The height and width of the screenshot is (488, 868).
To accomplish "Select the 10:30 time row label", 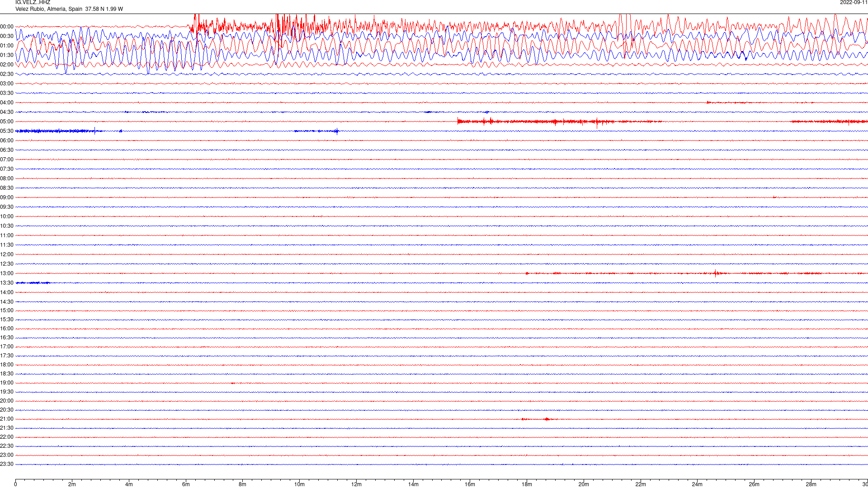I will point(7,226).
